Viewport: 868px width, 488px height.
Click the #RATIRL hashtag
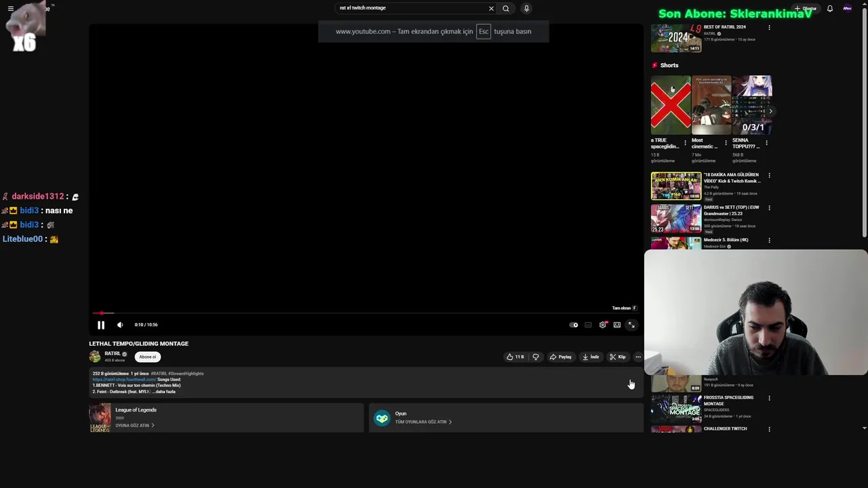(159, 373)
